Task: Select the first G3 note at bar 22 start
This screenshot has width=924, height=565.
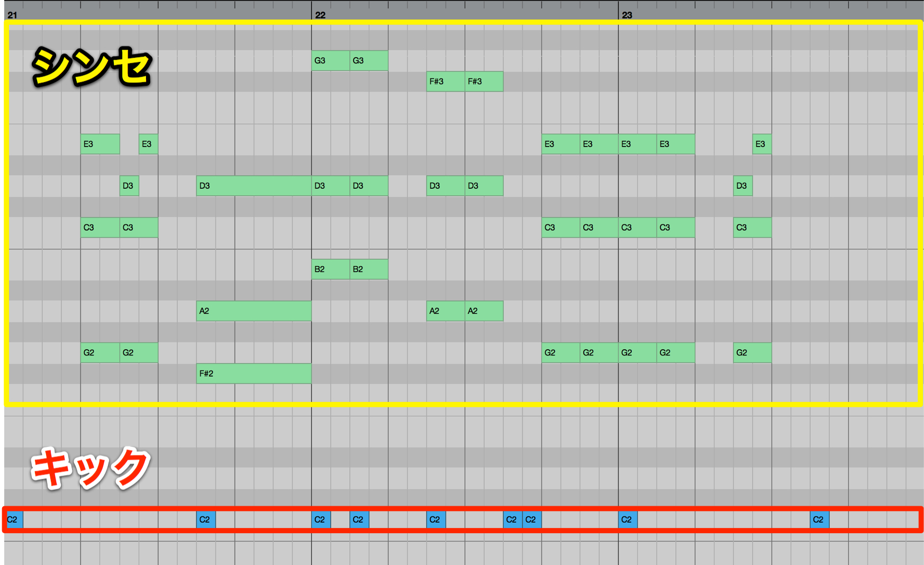Action: [331, 61]
